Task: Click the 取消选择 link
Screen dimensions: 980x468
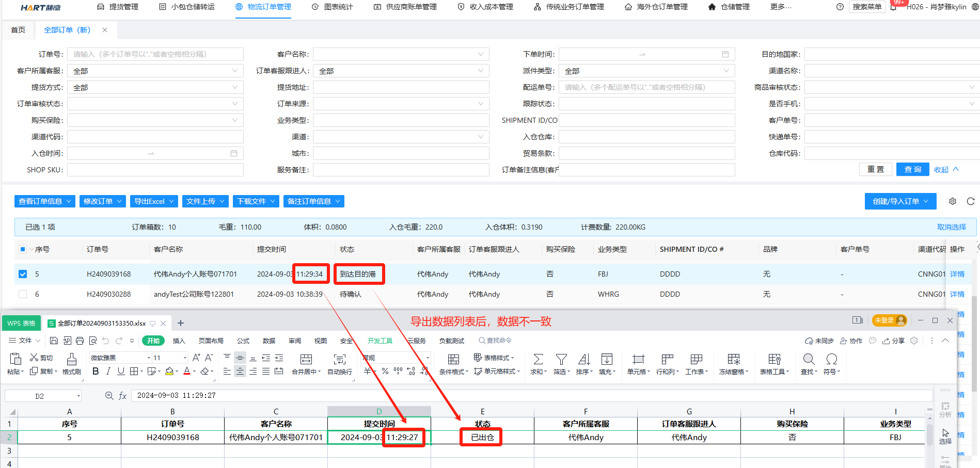Action: [951, 227]
